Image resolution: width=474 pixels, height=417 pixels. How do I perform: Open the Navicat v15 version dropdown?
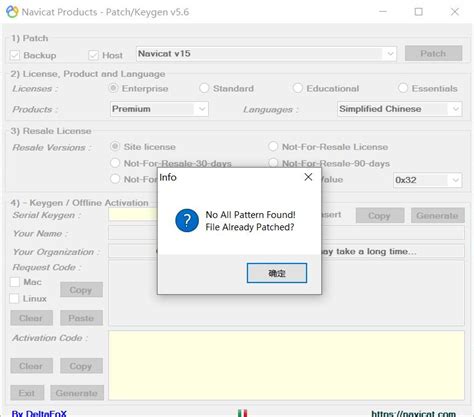[266, 54]
